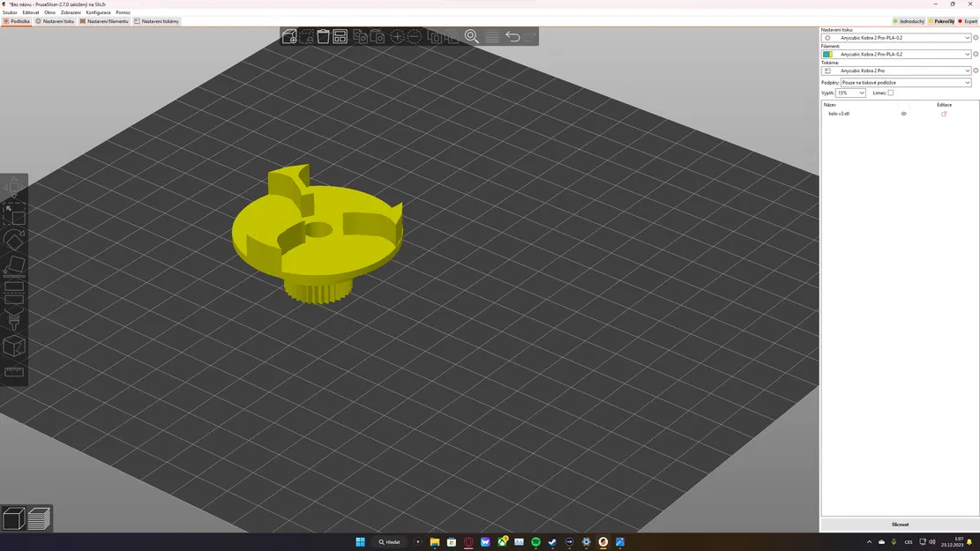Select the Rotate tool in left toolbar
This screenshot has height=551, width=980.
point(14,239)
